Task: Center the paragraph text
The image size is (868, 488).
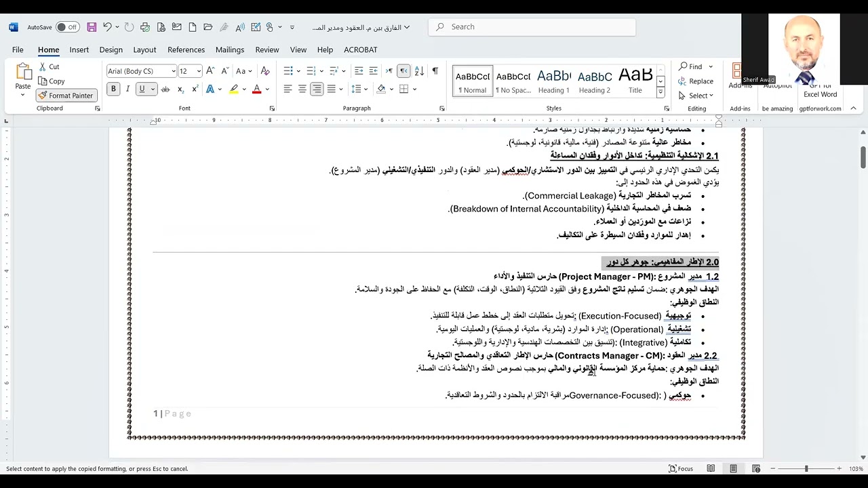Action: [x=302, y=89]
